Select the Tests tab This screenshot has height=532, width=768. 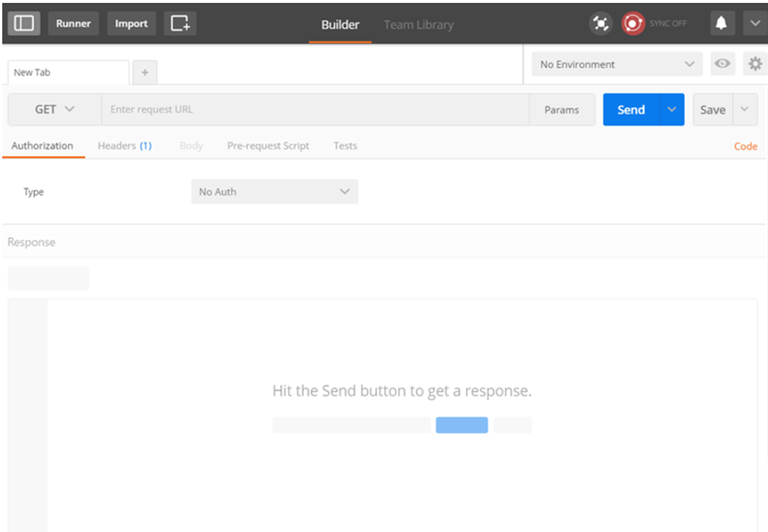345,146
